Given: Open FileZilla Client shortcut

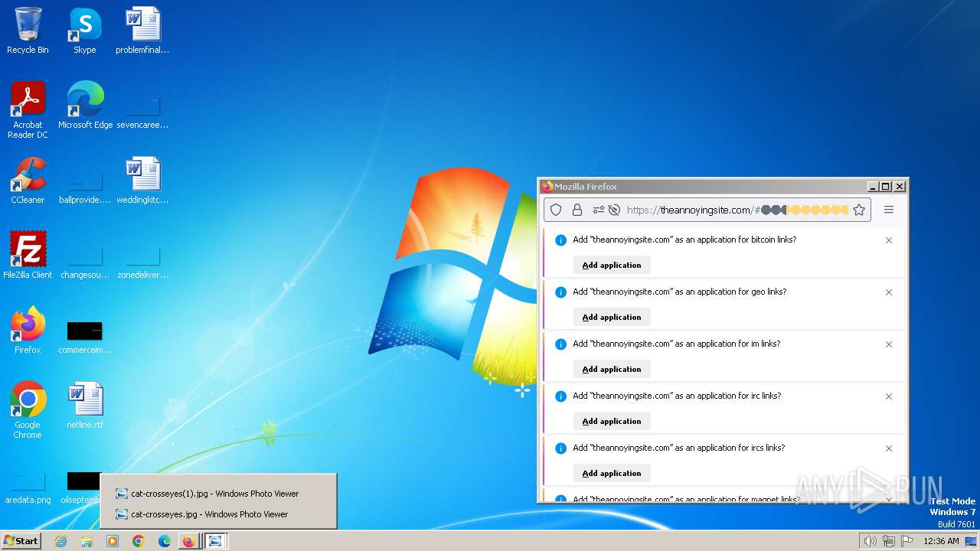Looking at the screenshot, I should click(x=28, y=255).
